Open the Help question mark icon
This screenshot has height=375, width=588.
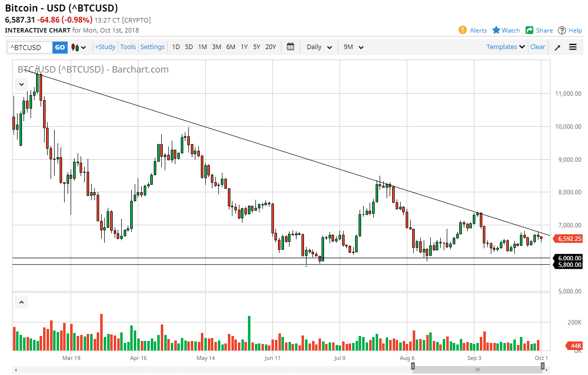pos(562,30)
